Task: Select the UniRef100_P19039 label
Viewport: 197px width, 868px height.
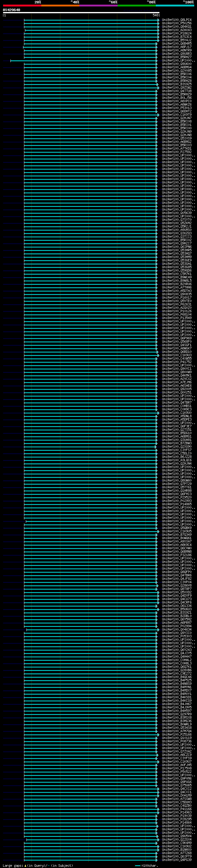Action: point(176,816)
